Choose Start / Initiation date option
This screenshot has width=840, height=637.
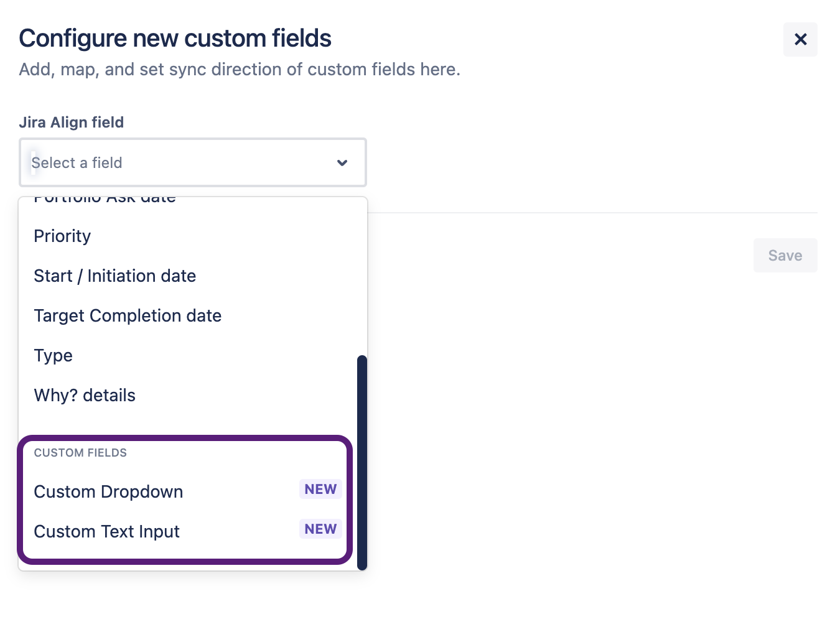(114, 276)
